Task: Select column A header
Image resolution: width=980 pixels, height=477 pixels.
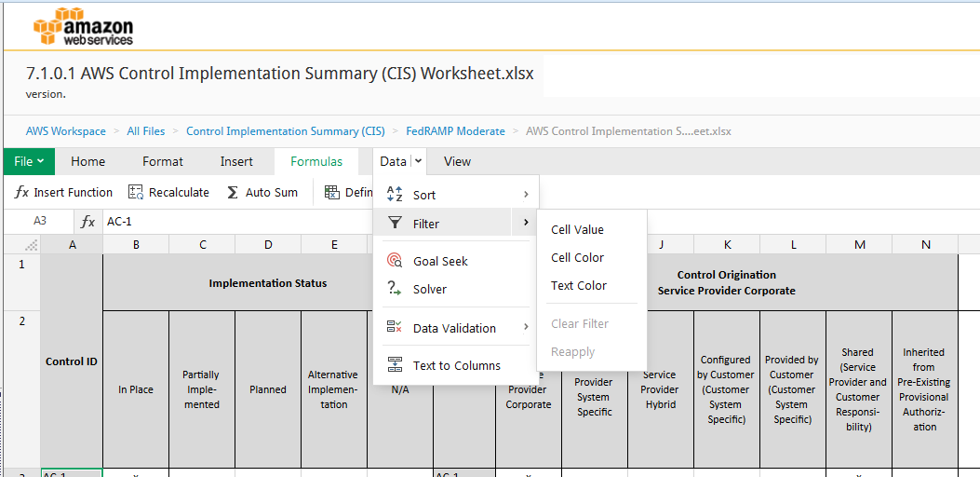Action: (x=73, y=245)
